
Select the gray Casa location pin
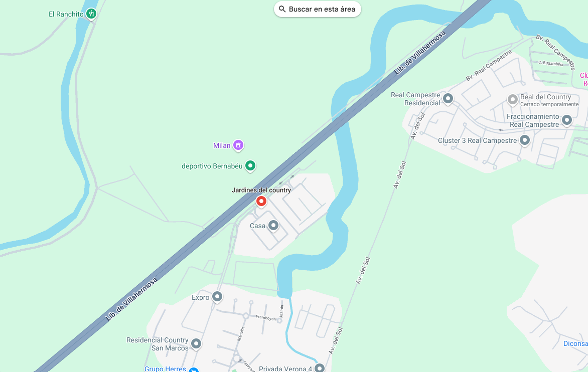click(x=273, y=226)
